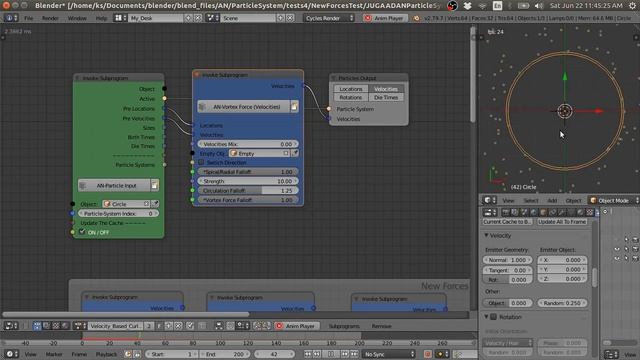Adjust the Spiral/Radial Falloff value
The height and width of the screenshot is (360, 640).
pyautogui.click(x=248, y=172)
